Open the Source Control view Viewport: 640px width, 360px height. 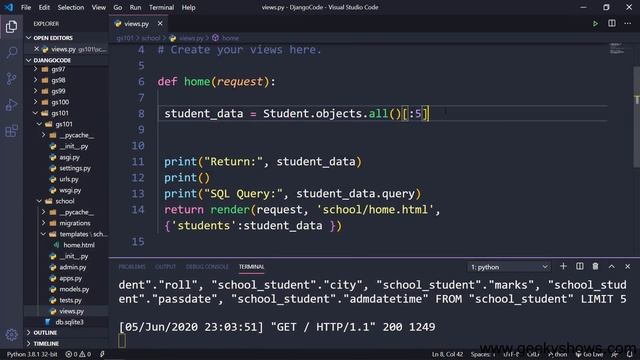(x=11, y=78)
